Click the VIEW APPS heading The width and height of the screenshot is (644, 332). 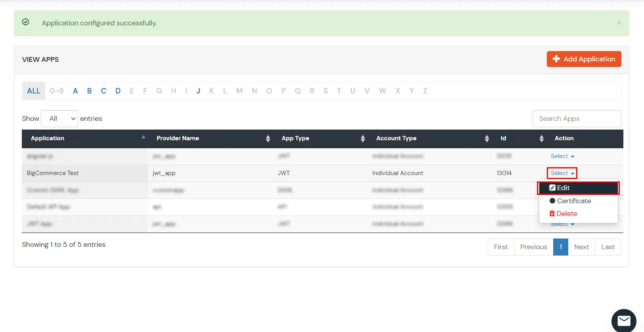40,59
